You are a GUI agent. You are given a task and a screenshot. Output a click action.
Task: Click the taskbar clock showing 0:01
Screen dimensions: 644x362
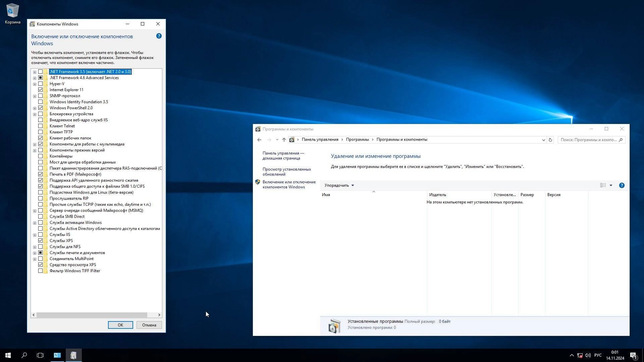click(615, 355)
